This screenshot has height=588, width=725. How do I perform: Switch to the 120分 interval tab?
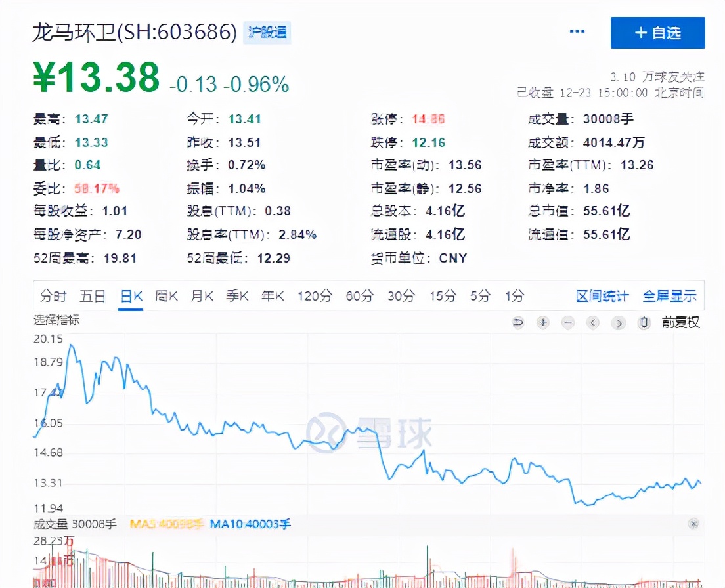[315, 295]
